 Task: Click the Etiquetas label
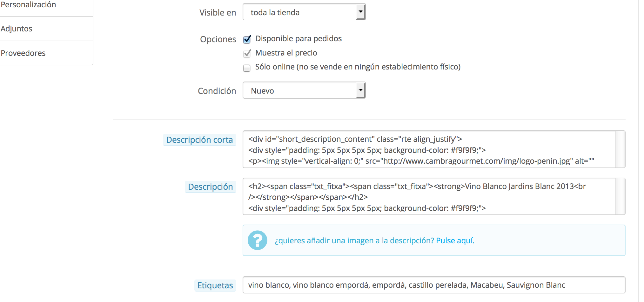click(215, 286)
